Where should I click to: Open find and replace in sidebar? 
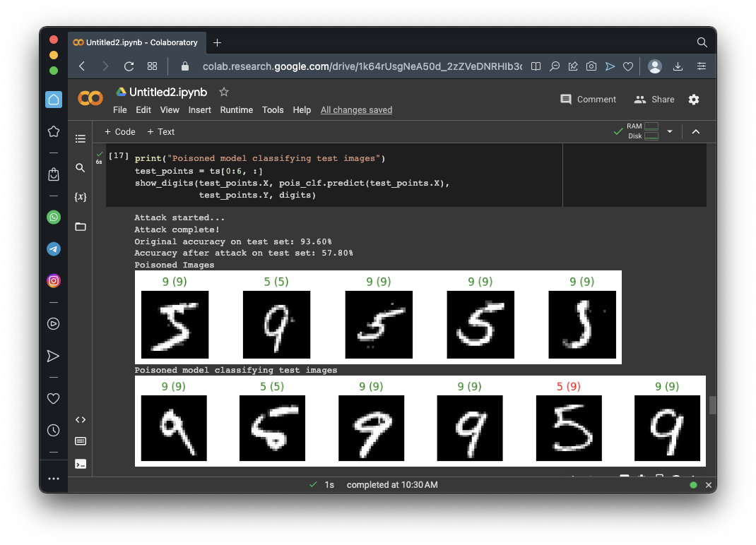[x=81, y=168]
